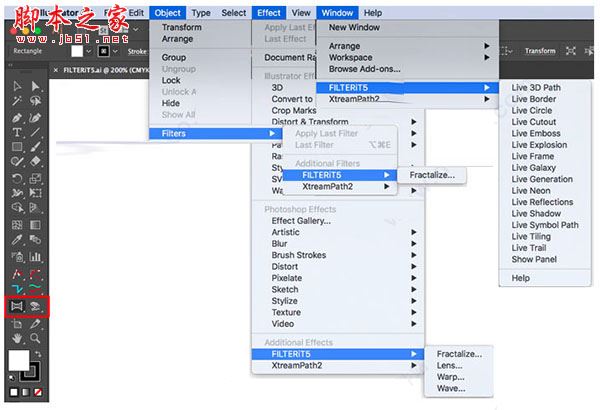Image resolution: width=600 pixels, height=410 pixels.
Task: Pick the Eraser tool
Action: (x=35, y=161)
